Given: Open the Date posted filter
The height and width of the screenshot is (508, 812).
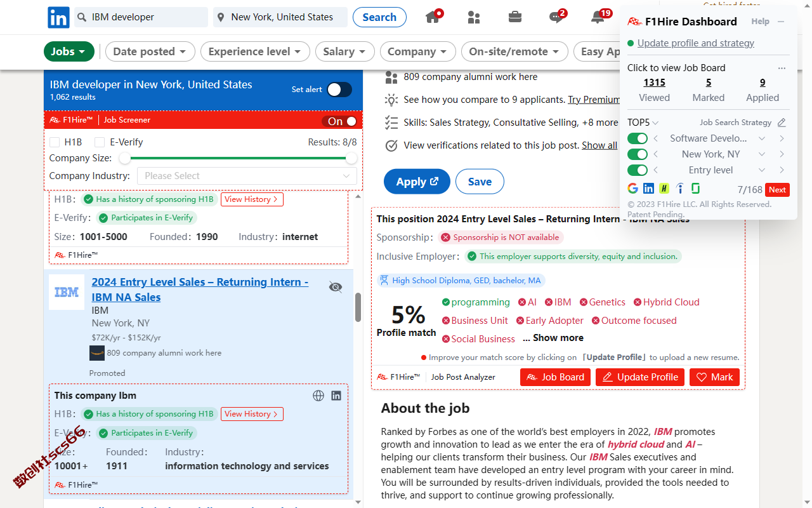Looking at the screenshot, I should tap(150, 51).
